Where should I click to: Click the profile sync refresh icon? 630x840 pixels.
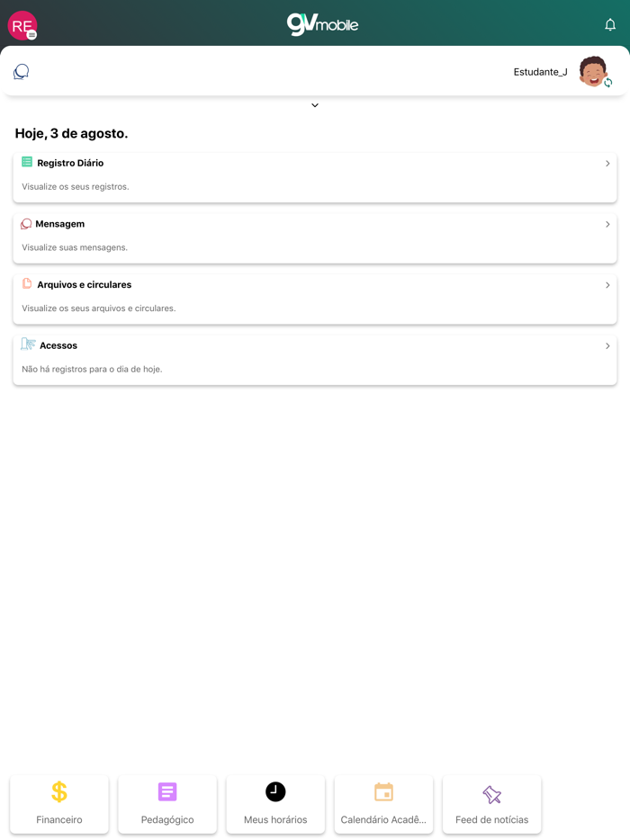click(608, 83)
